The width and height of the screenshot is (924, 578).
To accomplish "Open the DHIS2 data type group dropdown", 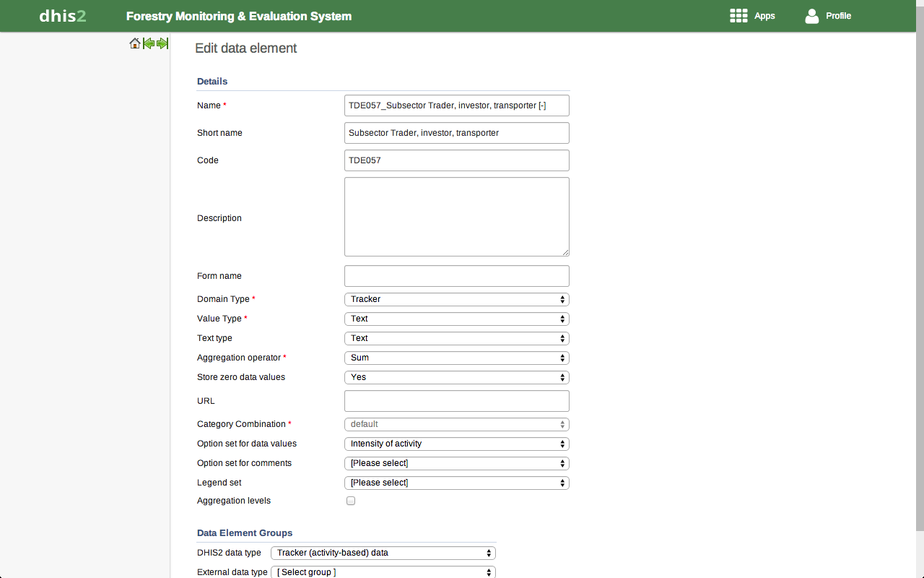I will pos(383,553).
